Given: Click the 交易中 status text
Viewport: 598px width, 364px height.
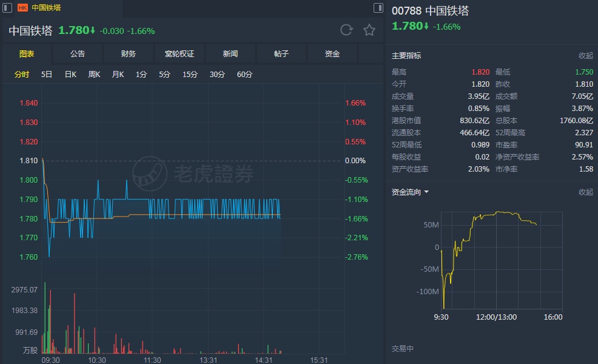Looking at the screenshot, I should [403, 349].
